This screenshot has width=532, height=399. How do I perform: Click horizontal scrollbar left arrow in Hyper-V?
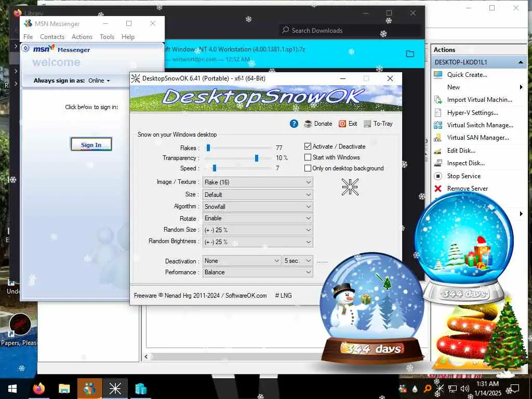(146, 356)
